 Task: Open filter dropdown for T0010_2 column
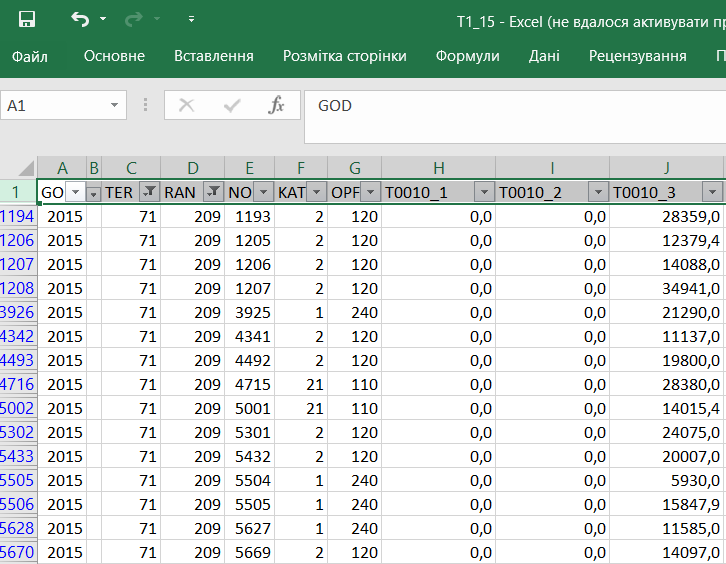(x=598, y=192)
